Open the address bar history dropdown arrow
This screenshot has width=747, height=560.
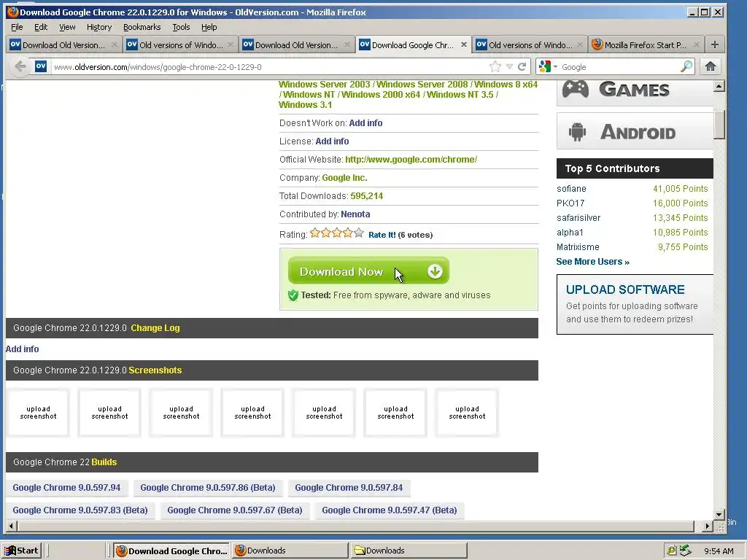[x=509, y=66]
